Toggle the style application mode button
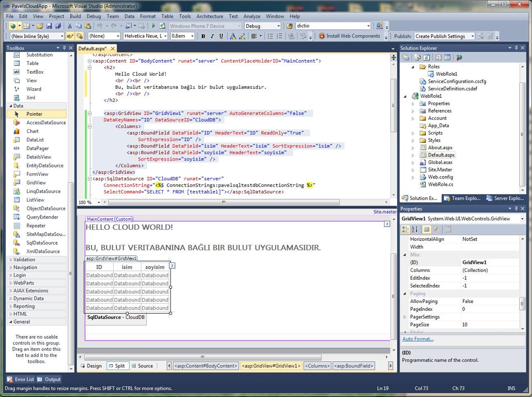This screenshot has width=532, height=397. 70,36
